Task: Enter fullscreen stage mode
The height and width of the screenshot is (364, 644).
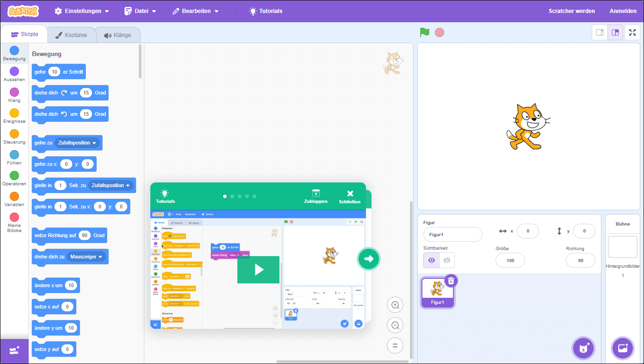Action: 632,32
